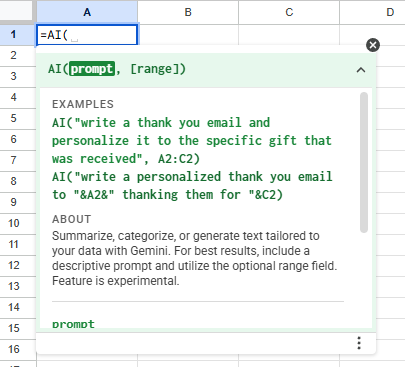Click cell C1

(289, 35)
